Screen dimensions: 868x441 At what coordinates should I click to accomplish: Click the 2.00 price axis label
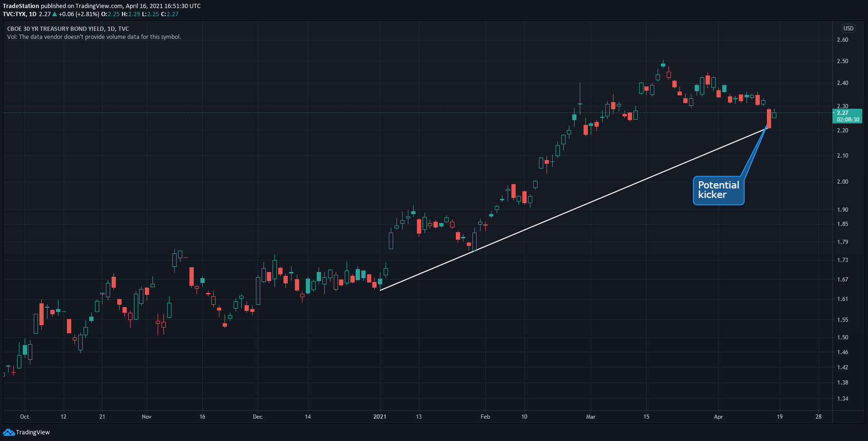[842, 182]
